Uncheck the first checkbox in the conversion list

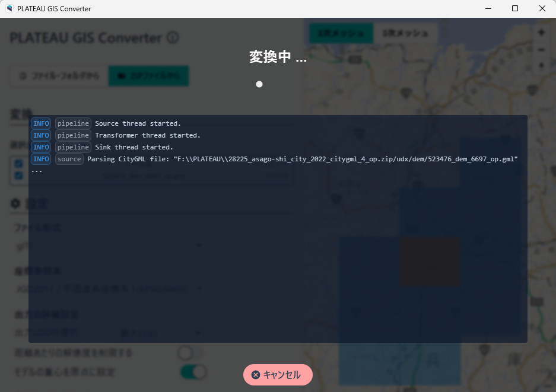pyautogui.click(x=19, y=163)
